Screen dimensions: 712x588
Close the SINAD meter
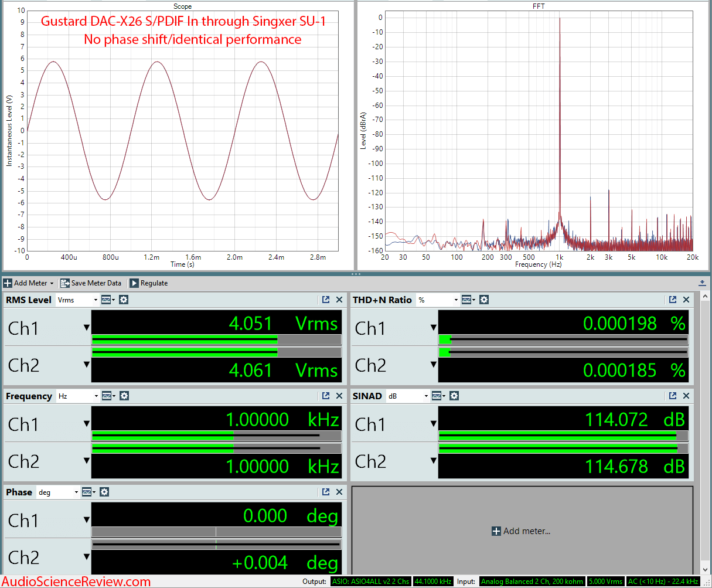point(686,396)
